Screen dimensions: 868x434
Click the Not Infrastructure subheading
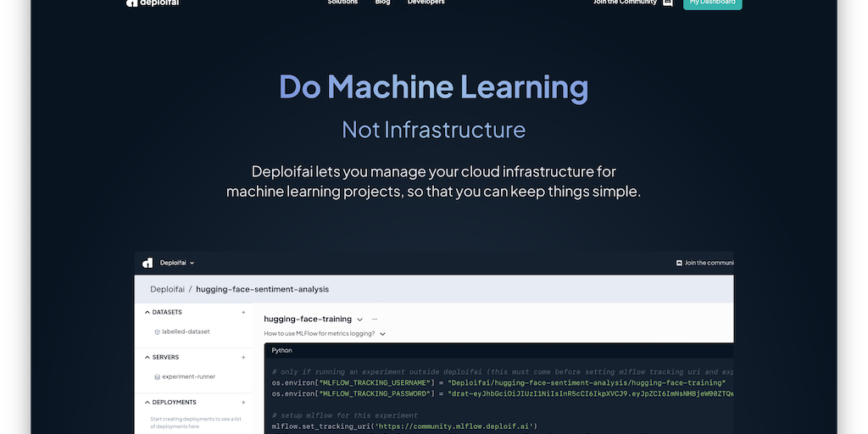point(433,130)
